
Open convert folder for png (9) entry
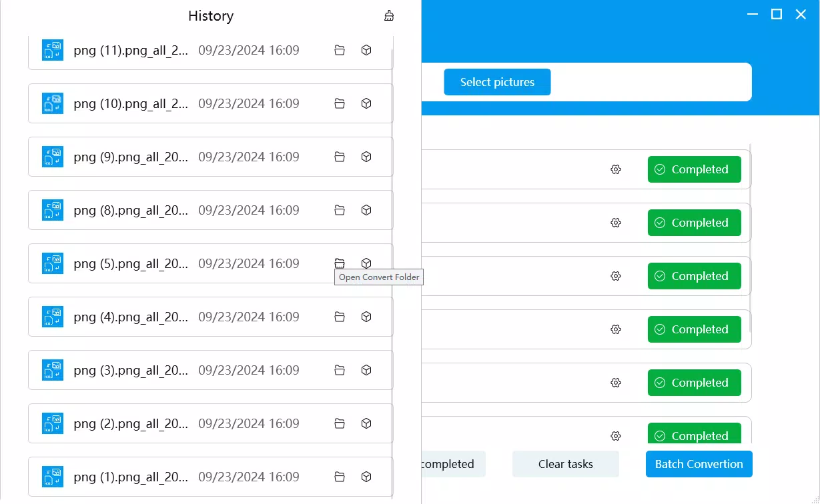tap(340, 157)
